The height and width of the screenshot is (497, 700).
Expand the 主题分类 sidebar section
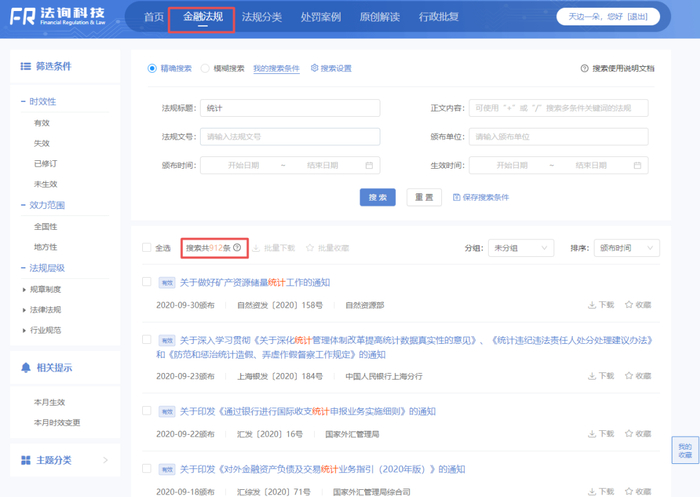(105, 460)
